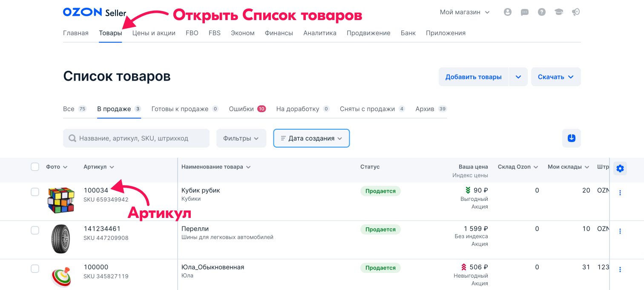This screenshot has height=290, width=644.
Task: Open product name Кубик рубик
Action: coord(201,190)
